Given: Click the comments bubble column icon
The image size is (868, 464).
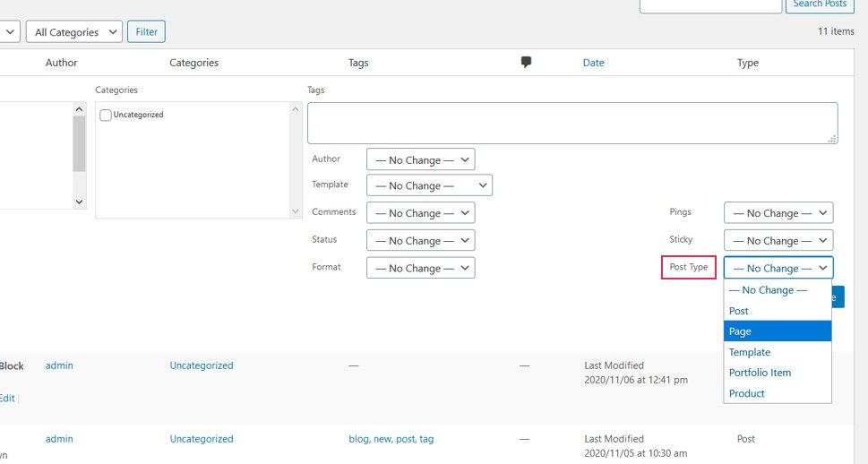Looking at the screenshot, I should [526, 62].
